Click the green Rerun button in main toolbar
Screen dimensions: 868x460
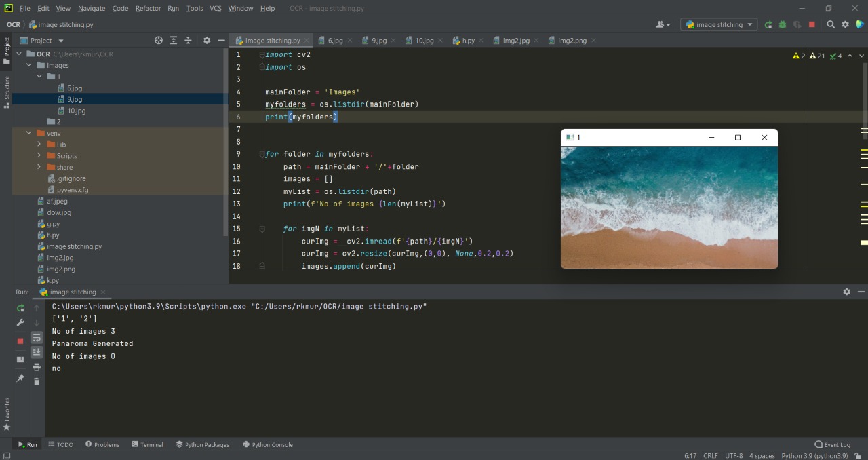[x=768, y=24]
